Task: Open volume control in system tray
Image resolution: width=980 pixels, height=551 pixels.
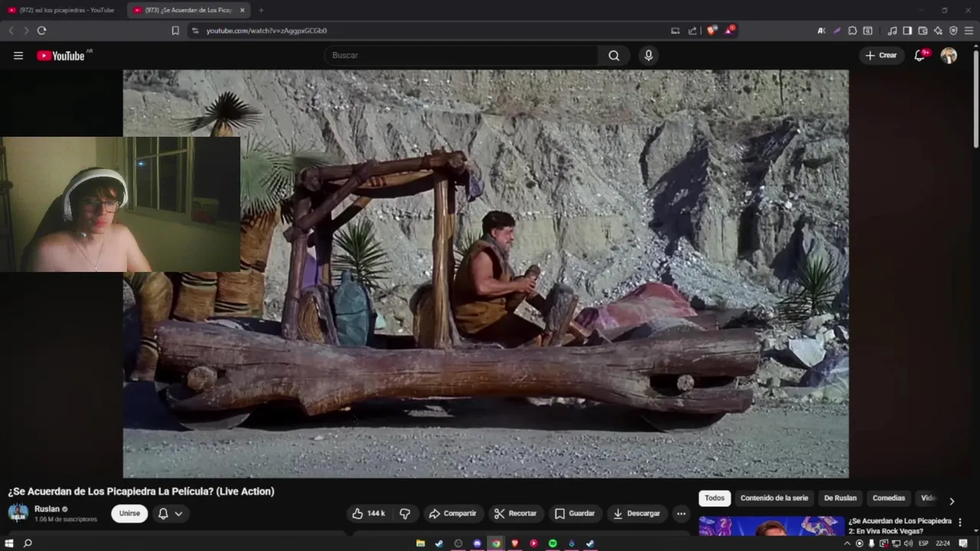Action: coord(908,543)
